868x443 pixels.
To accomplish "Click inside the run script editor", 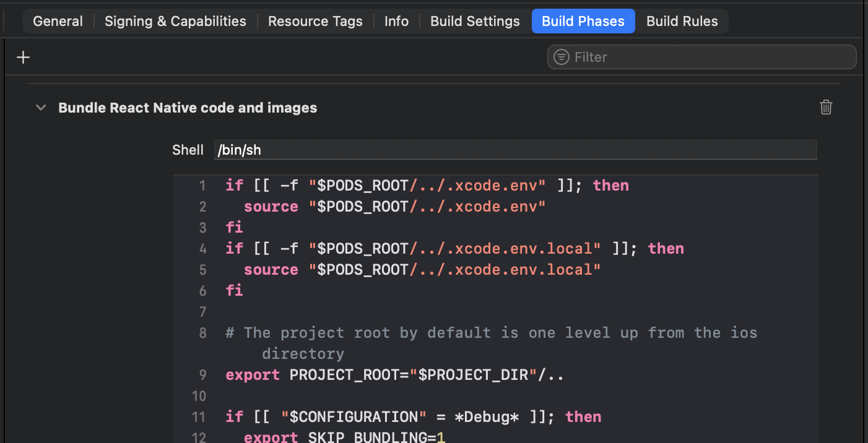I will pos(495,309).
